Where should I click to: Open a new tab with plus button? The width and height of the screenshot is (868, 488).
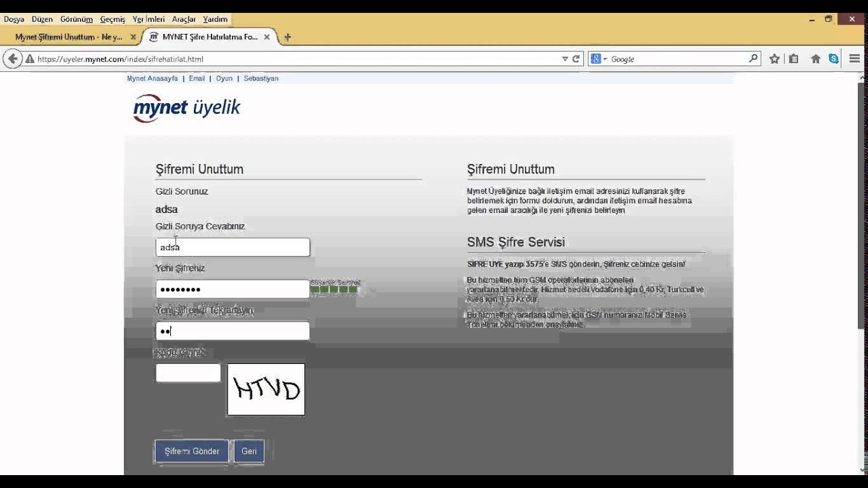coord(288,37)
